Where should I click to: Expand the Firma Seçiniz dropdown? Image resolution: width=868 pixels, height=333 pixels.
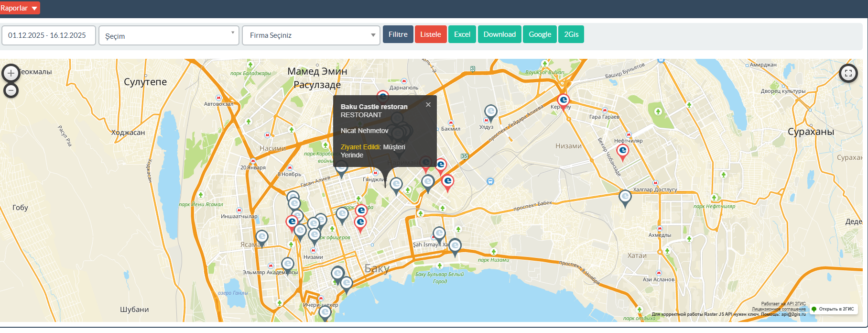tap(311, 35)
